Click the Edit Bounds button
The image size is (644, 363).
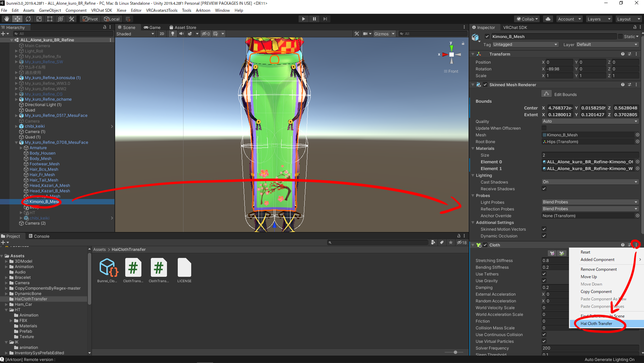pyautogui.click(x=546, y=94)
